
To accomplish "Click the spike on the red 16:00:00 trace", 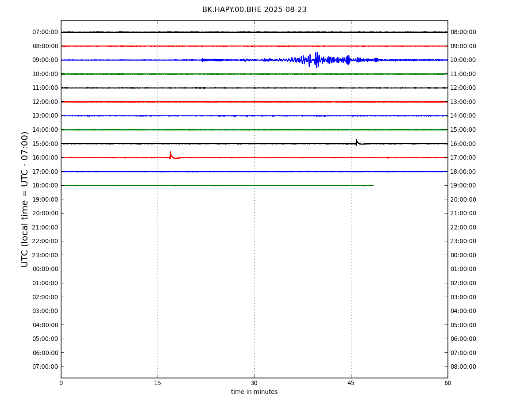I will (x=170, y=155).
